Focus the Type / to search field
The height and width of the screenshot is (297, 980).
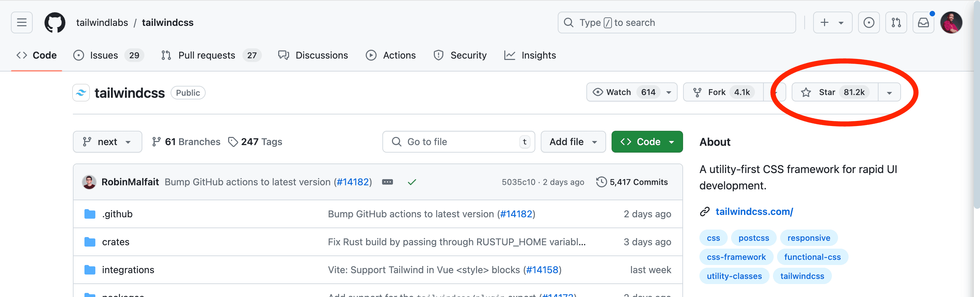pyautogui.click(x=676, y=22)
